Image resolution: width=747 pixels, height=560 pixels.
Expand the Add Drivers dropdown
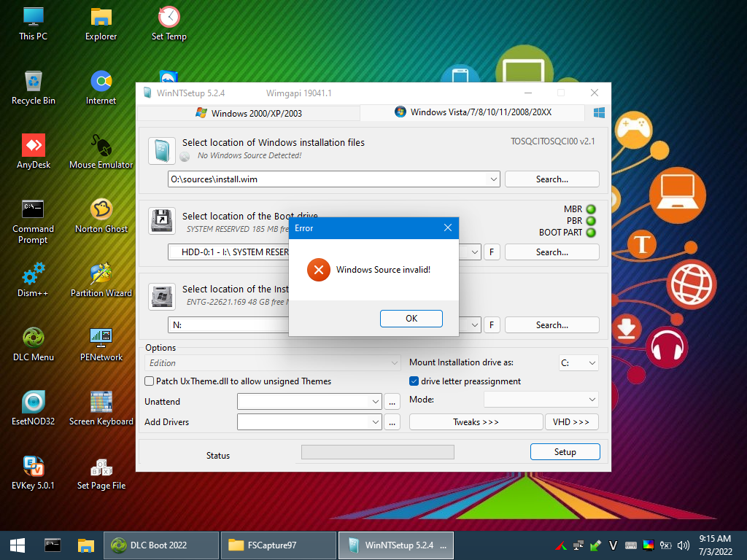(x=376, y=422)
